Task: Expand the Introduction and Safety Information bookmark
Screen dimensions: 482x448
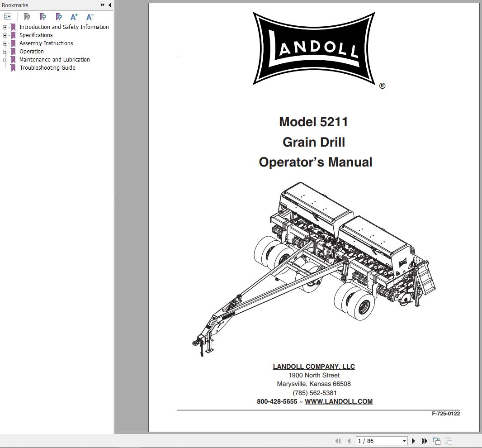Action: (5, 27)
